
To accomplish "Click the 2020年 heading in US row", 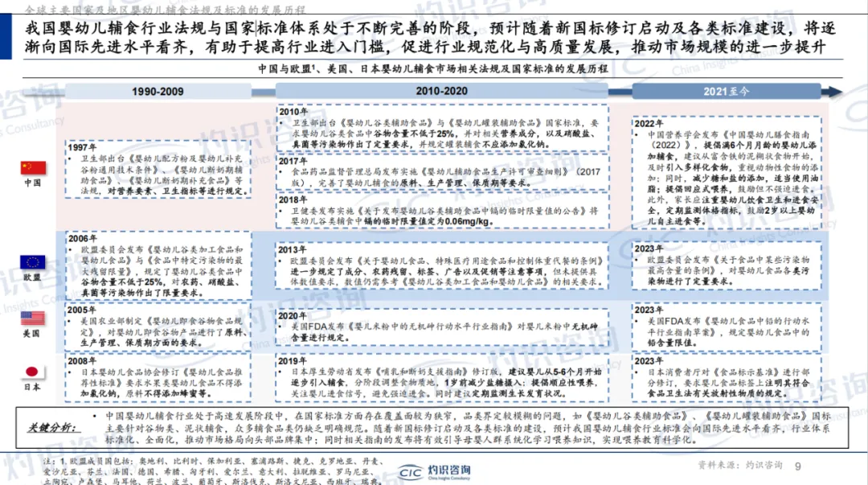I will (x=293, y=315).
